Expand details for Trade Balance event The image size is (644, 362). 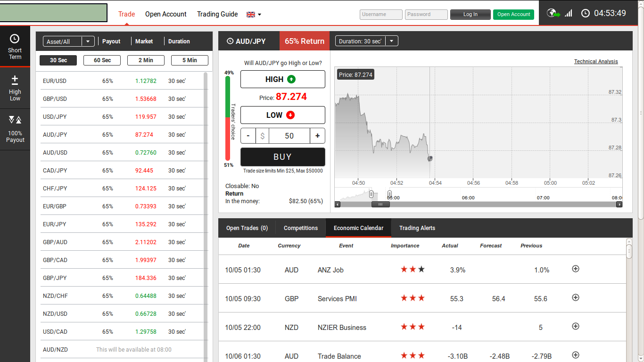point(575,355)
